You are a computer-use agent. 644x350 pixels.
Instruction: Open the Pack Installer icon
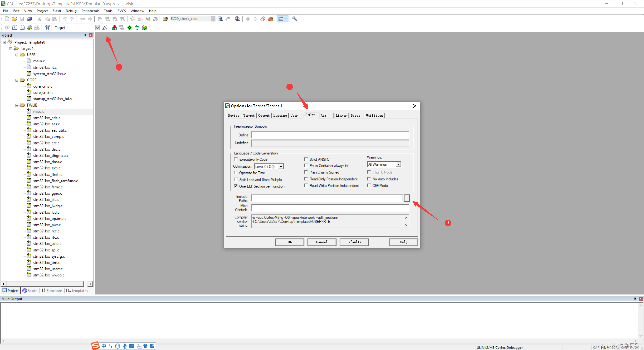145,28
